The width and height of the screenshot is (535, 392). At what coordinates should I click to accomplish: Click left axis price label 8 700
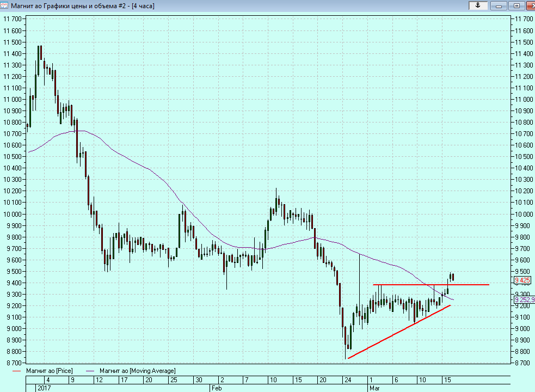14,363
